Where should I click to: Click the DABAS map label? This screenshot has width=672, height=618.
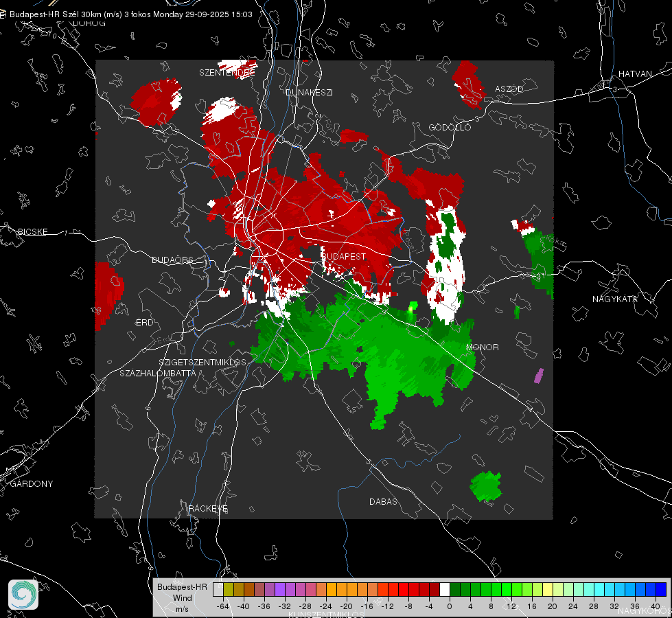[383, 501]
